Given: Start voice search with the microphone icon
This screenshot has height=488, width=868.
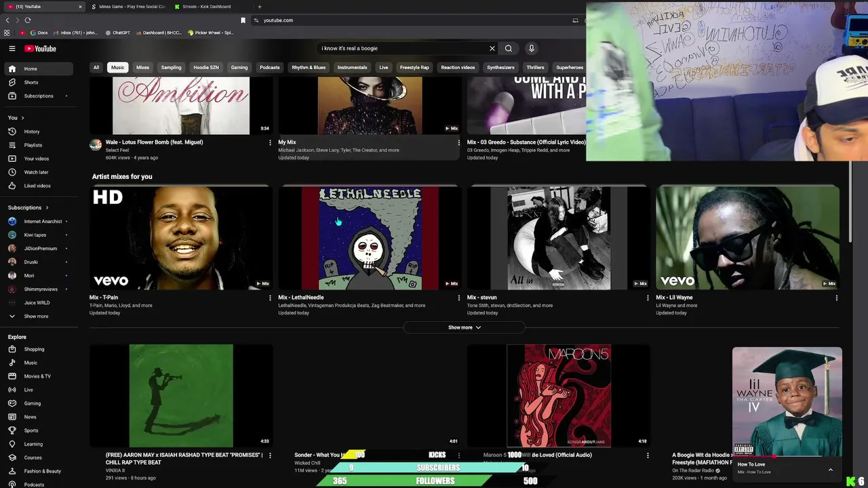Looking at the screenshot, I should [532, 48].
